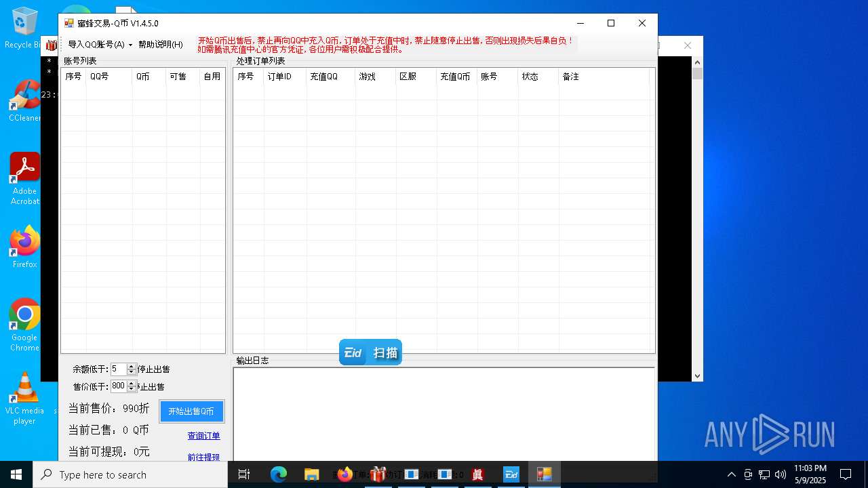868x488 pixels.
Task: Click the 账号 column header in order list
Action: tap(498, 77)
